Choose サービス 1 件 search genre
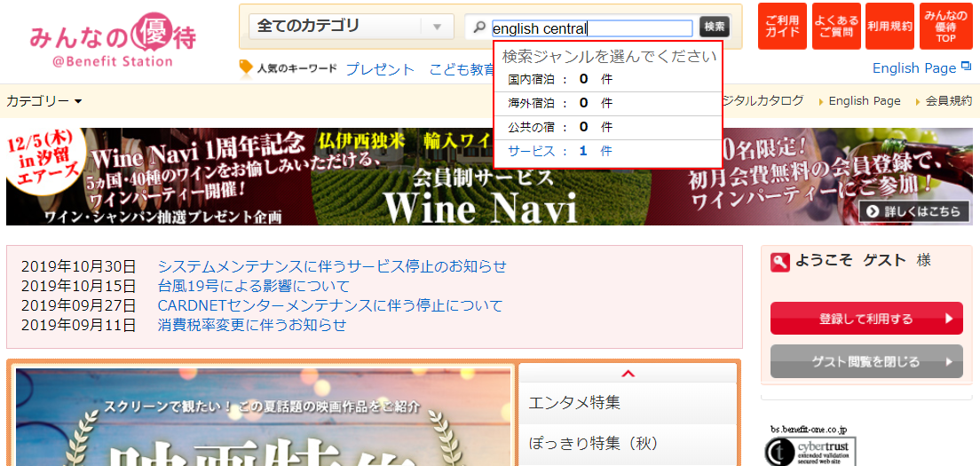Image resolution: width=980 pixels, height=466 pixels. click(x=608, y=151)
